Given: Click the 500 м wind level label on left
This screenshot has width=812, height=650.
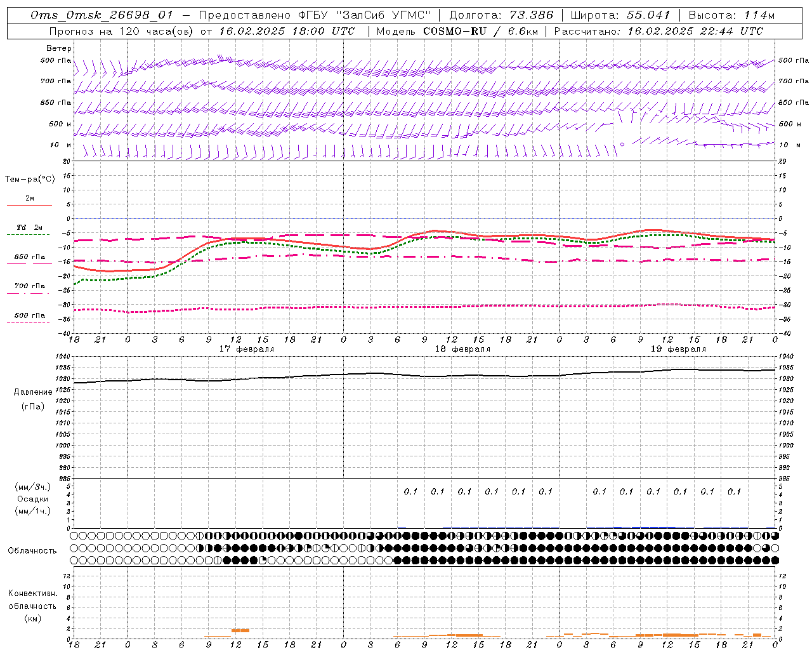Looking at the screenshot, I should click(60, 124).
